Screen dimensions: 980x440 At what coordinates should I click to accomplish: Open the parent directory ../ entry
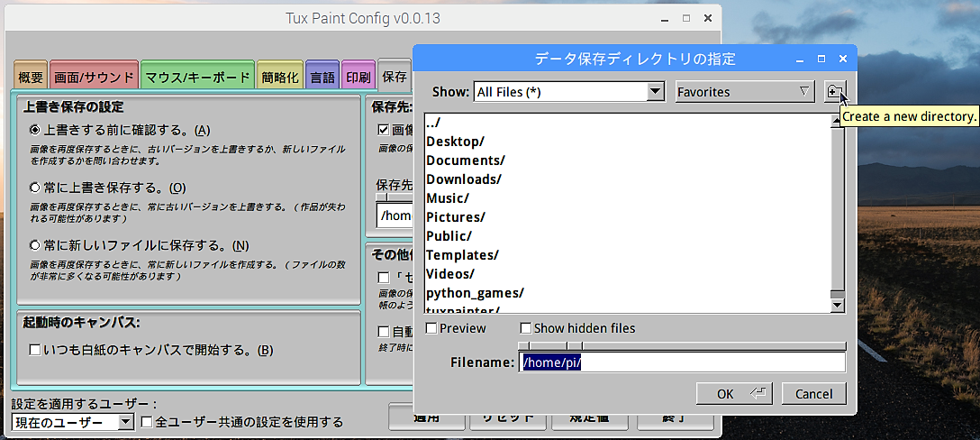coord(434,123)
